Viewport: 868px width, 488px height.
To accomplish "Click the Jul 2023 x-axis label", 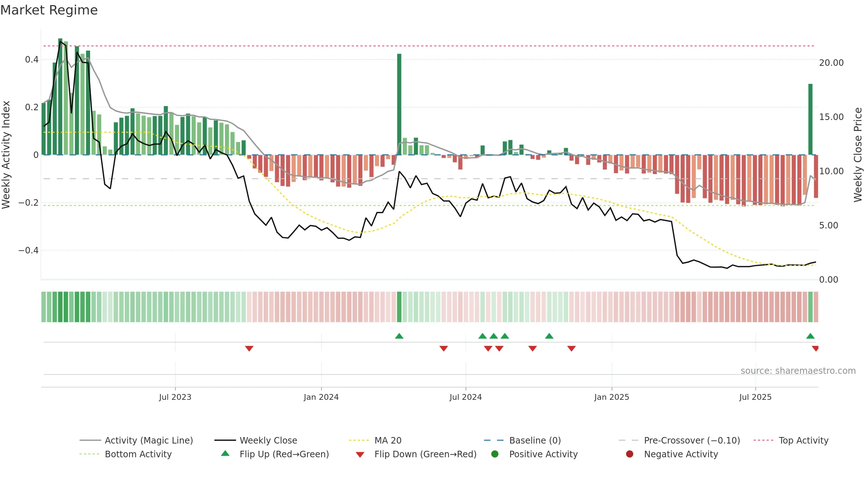I will 175,397.
